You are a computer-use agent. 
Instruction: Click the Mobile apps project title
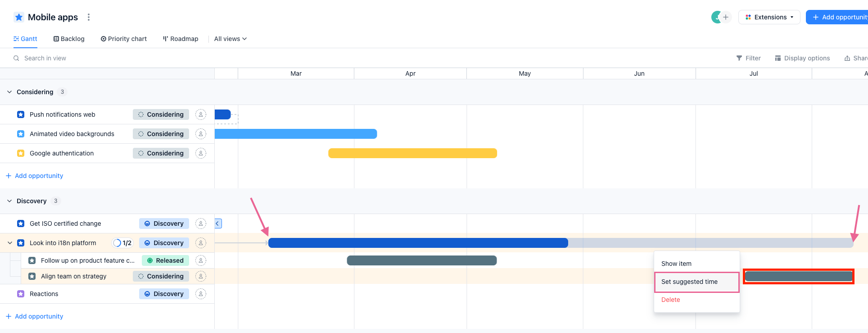[53, 17]
